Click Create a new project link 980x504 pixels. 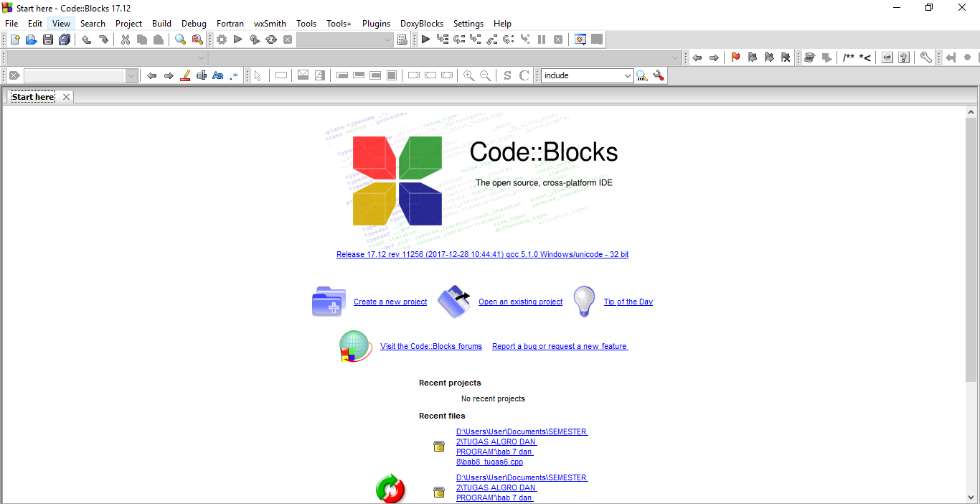pos(390,302)
